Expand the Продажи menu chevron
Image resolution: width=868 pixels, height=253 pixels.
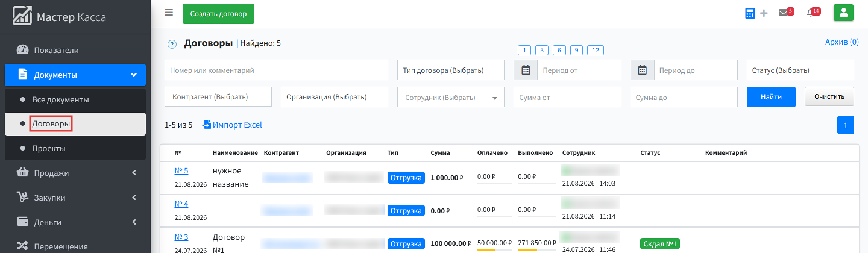(134, 173)
